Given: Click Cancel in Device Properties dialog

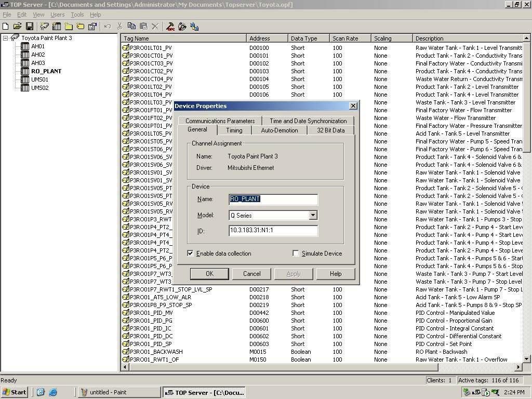Looking at the screenshot, I should [252, 274].
